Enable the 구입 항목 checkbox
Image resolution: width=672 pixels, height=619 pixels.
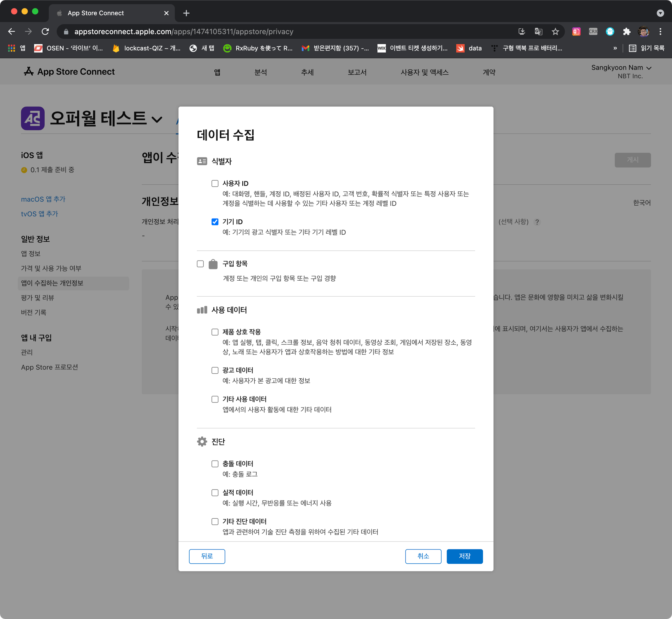[x=200, y=264]
